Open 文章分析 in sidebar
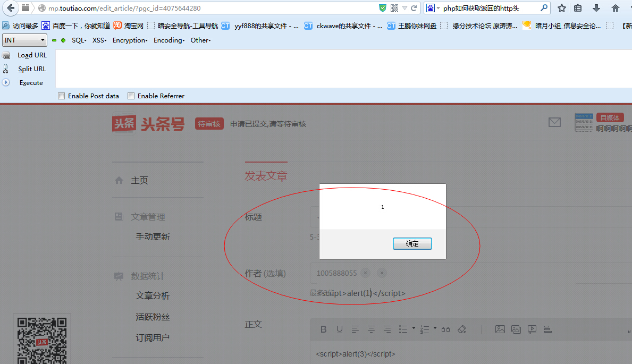 (x=153, y=295)
